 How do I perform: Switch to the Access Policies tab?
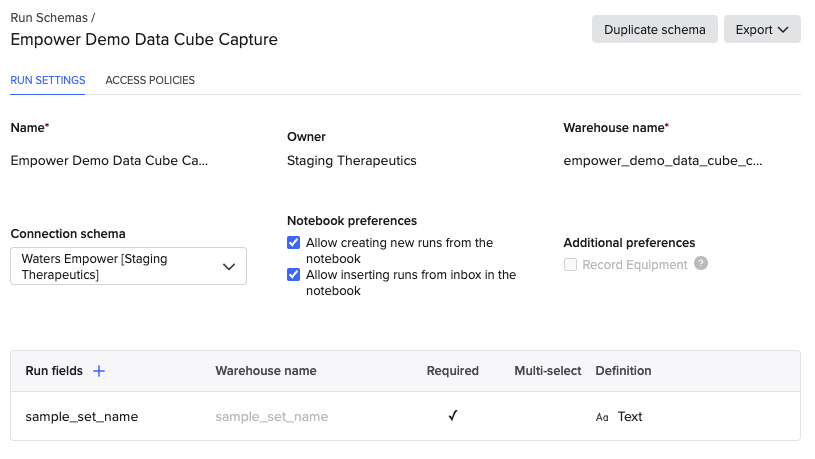point(150,80)
